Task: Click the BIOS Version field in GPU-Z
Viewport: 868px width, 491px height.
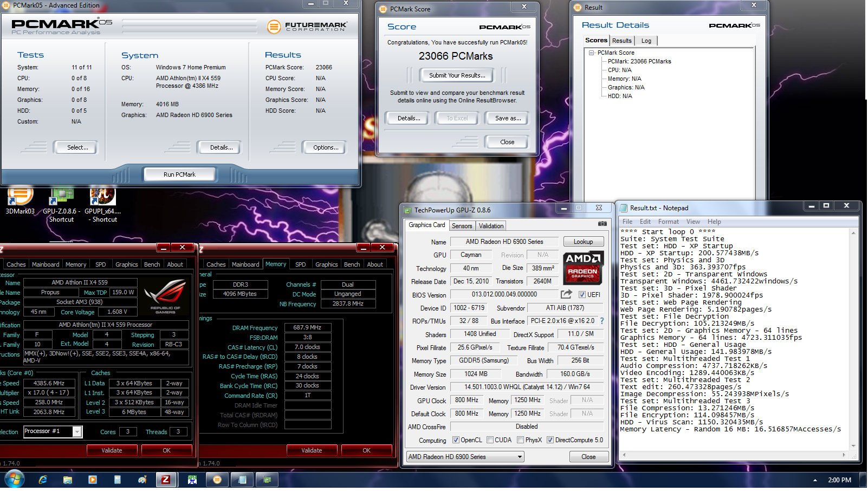Action: pos(504,294)
